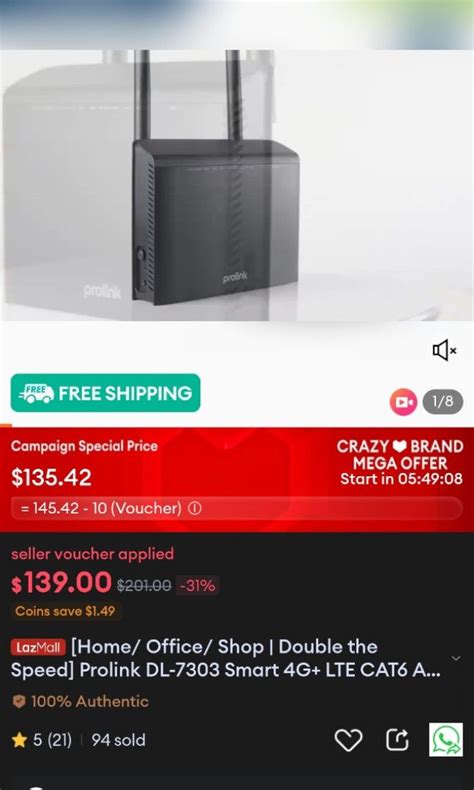Viewport: 474px width, 790px height.
Task: Tap the Free Shipping truck icon
Action: (x=36, y=392)
